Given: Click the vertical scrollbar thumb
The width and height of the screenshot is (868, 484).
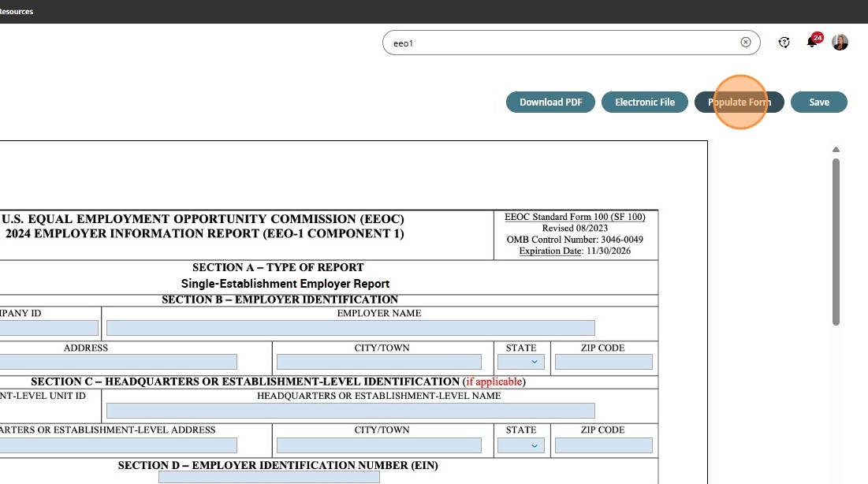Looking at the screenshot, I should (x=836, y=242).
